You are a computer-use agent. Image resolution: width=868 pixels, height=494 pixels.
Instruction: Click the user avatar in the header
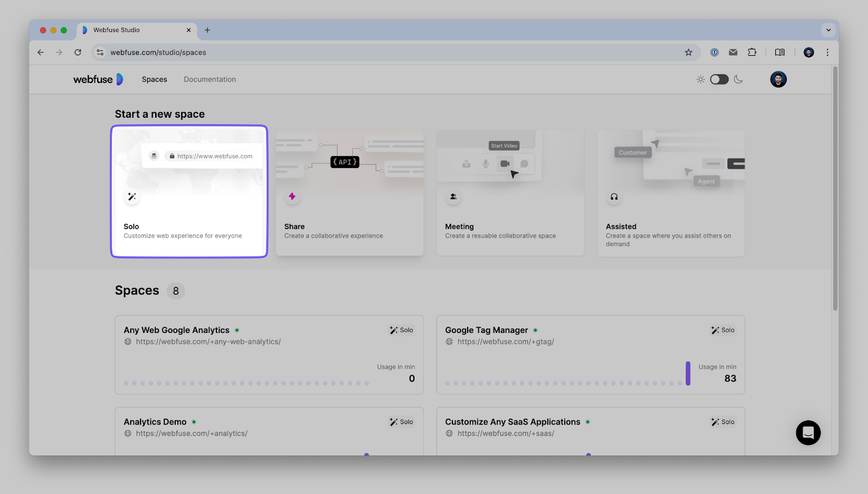click(778, 79)
